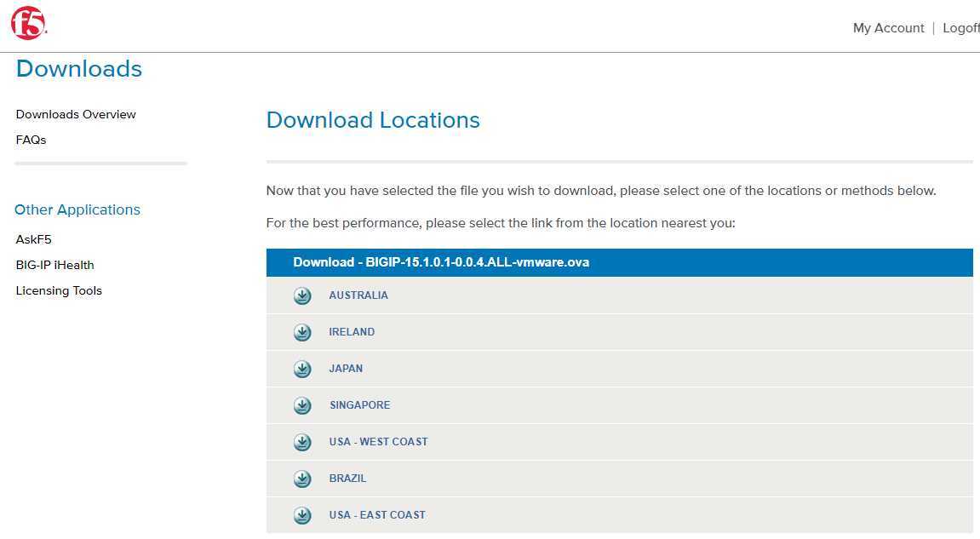Open Licensing Tools sidebar link

point(59,290)
